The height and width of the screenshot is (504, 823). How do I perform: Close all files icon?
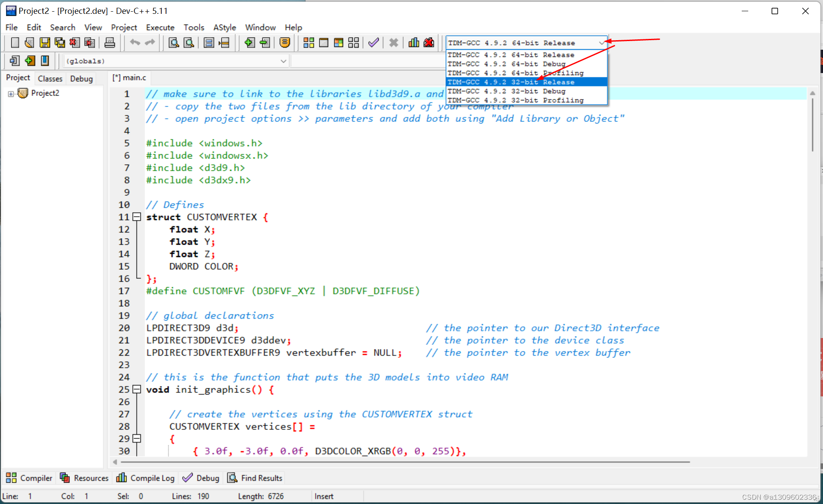[x=89, y=42]
